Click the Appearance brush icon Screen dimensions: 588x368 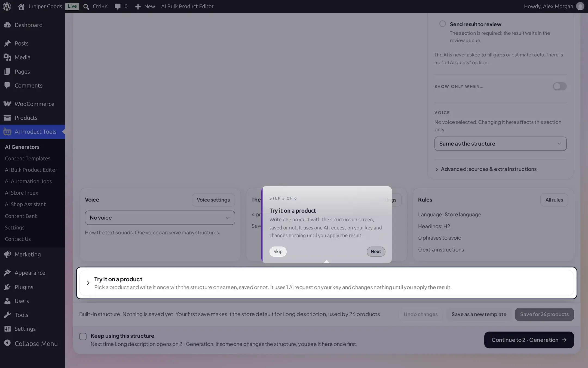(x=7, y=273)
